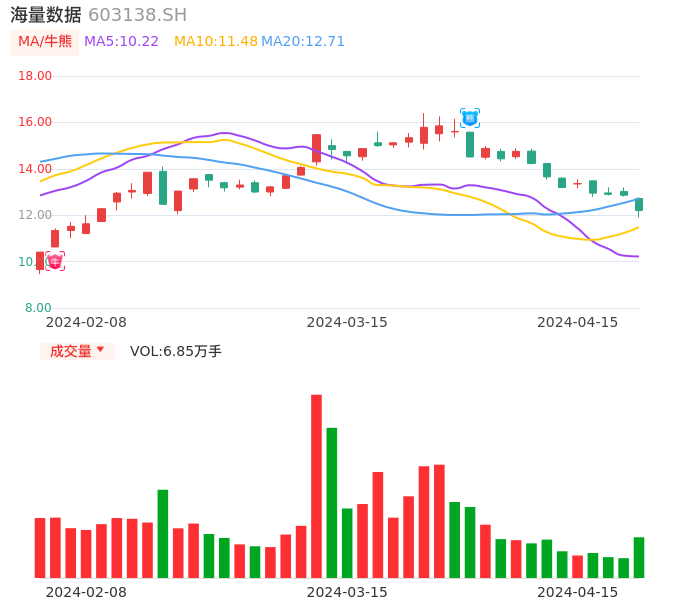The width and height of the screenshot is (686, 606).
Task: Click the red bull marker icon
Action: (55, 261)
